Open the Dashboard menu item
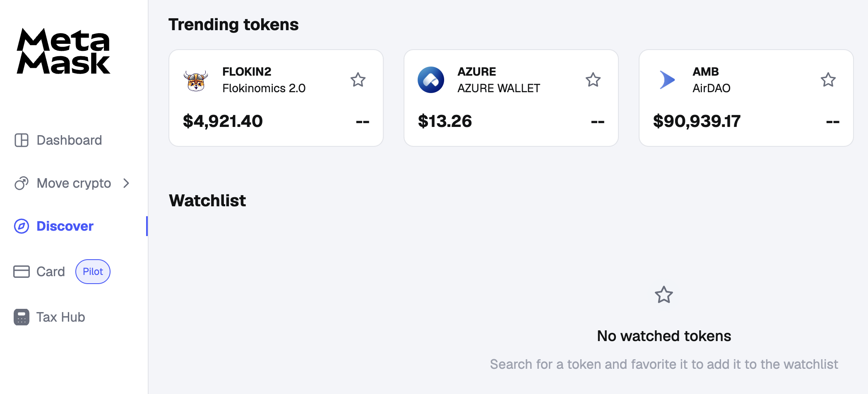 [69, 140]
